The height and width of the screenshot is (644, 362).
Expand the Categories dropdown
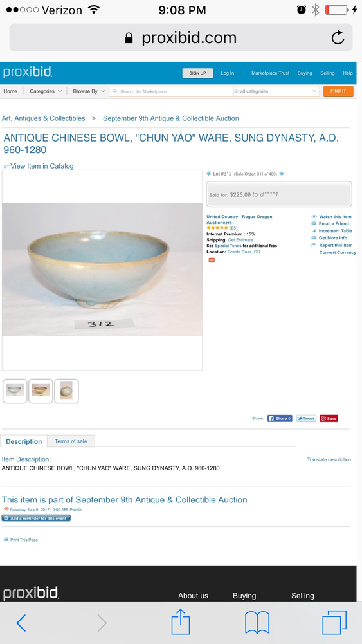point(46,91)
